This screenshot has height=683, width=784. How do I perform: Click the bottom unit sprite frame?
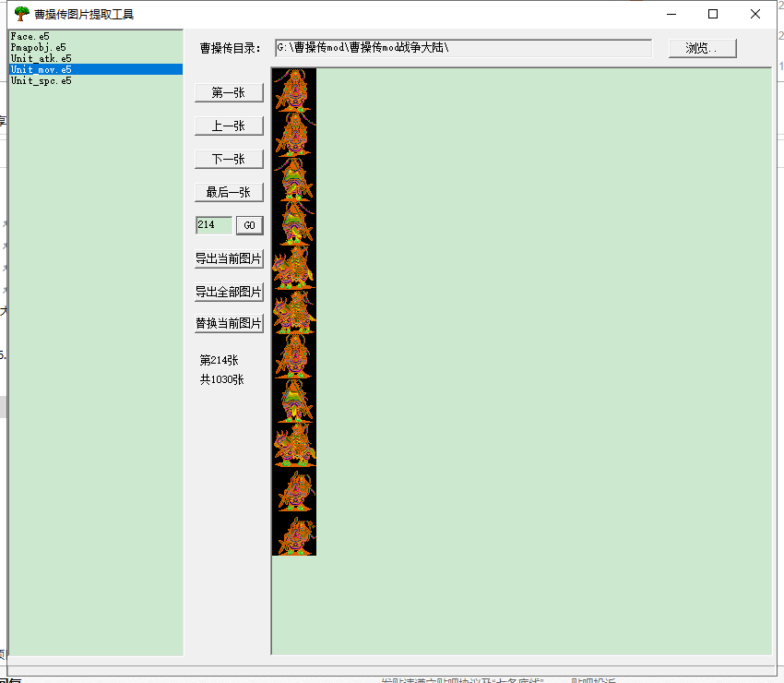click(x=294, y=534)
